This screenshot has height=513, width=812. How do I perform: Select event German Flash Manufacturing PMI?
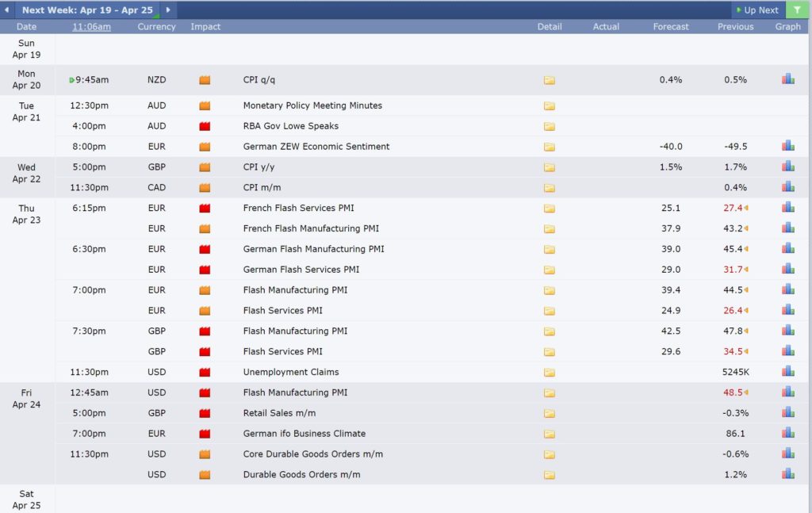tap(313, 249)
